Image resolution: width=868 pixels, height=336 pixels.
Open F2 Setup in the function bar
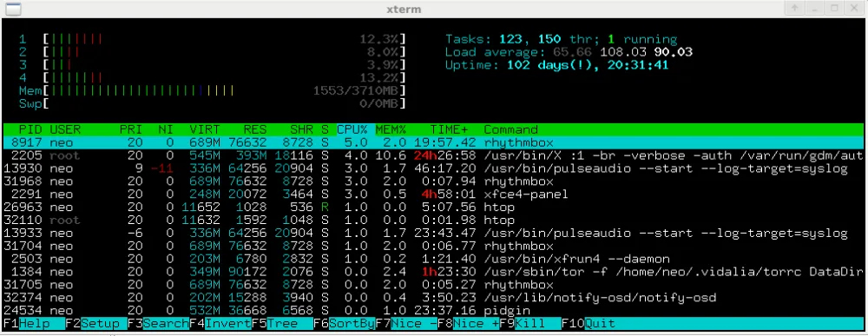pyautogui.click(x=96, y=324)
